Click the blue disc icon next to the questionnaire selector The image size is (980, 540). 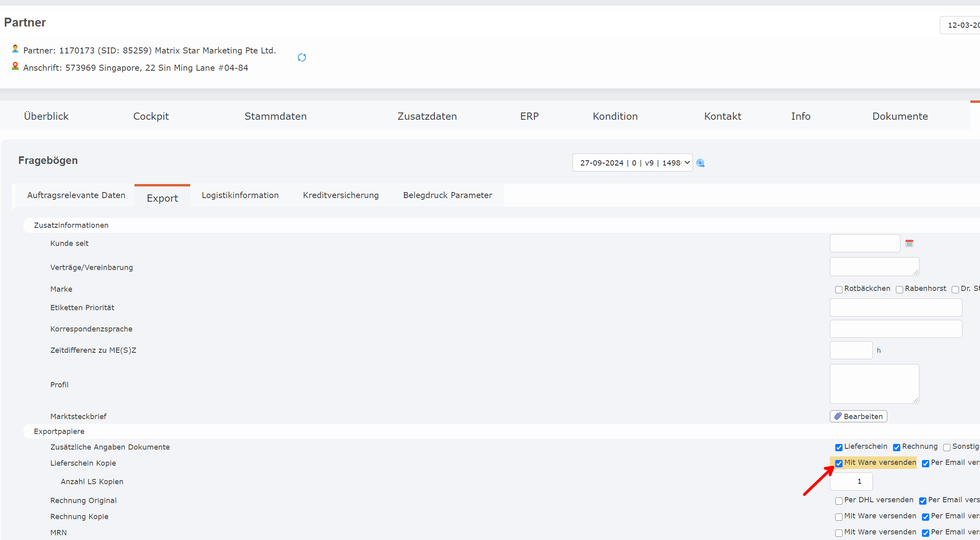[x=700, y=163]
